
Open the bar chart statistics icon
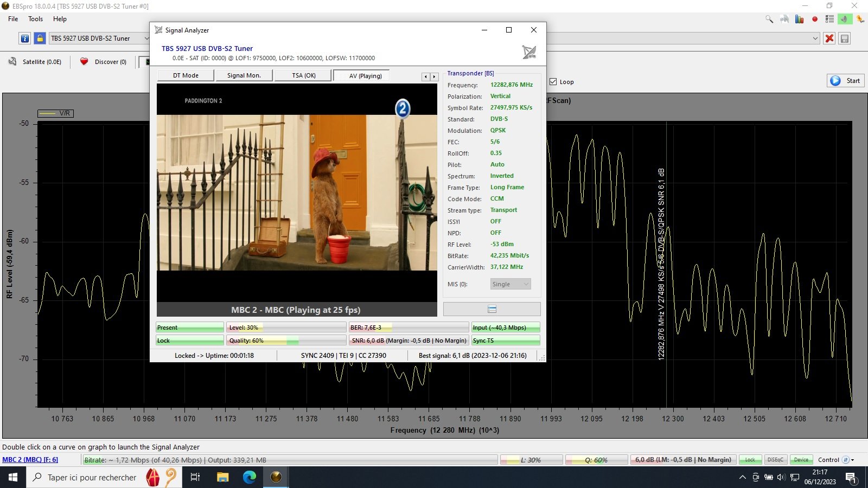tap(799, 19)
